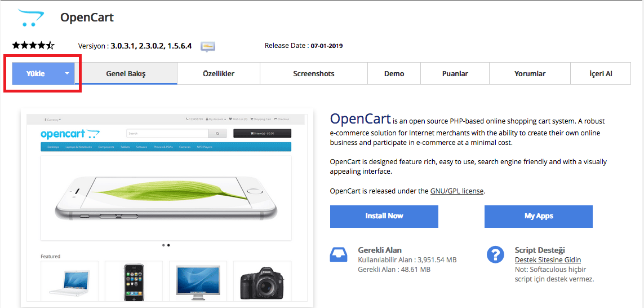The width and height of the screenshot is (644, 308).
Task: Click Checkout in the preview header
Action: pos(282,119)
